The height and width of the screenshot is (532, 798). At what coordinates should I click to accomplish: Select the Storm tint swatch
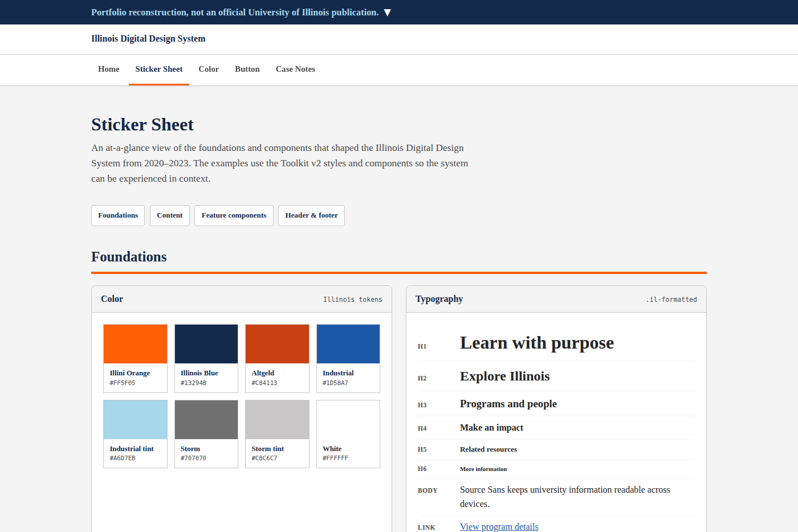point(277,434)
